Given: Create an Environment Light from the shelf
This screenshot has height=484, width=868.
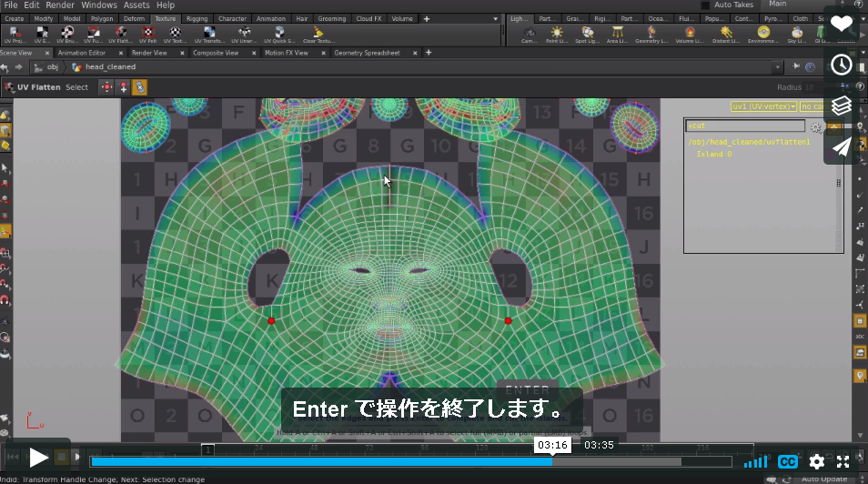Looking at the screenshot, I should coord(763,35).
